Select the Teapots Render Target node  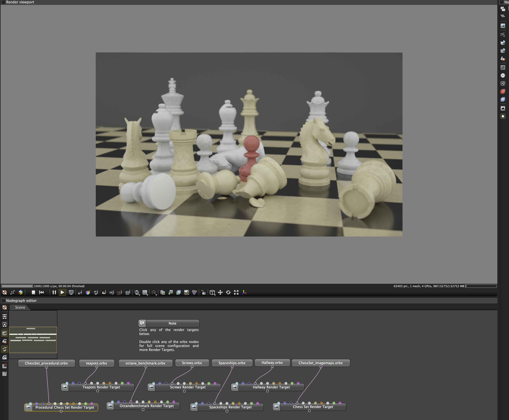101,387
